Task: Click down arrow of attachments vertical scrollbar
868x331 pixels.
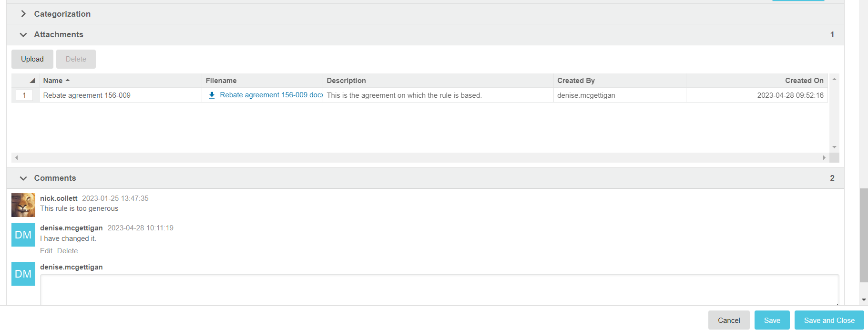Action: click(834, 147)
